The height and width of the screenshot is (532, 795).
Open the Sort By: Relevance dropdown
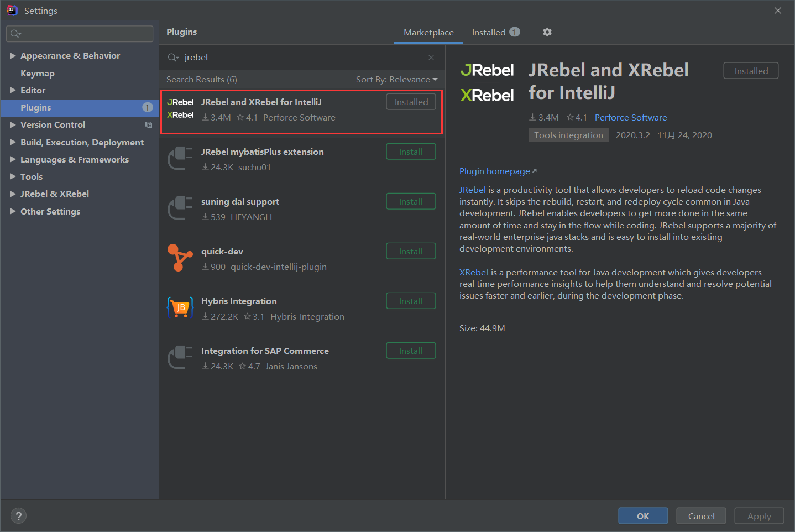click(396, 80)
